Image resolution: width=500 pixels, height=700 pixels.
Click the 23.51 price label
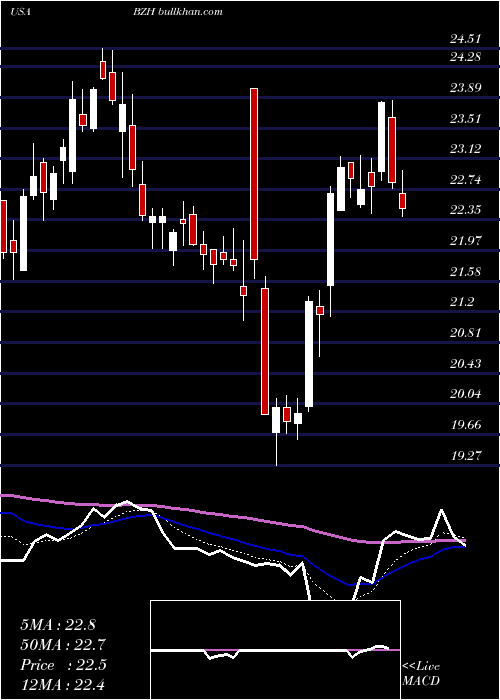tap(466, 119)
